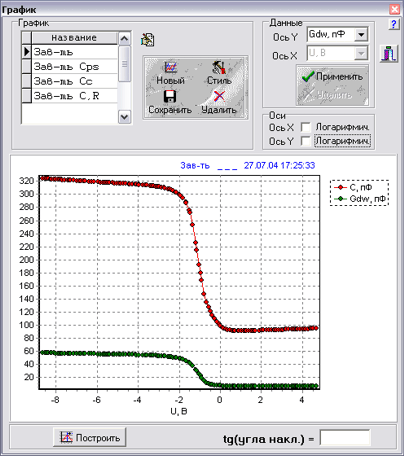Click the clipboard icon beside the graph list

[147, 39]
